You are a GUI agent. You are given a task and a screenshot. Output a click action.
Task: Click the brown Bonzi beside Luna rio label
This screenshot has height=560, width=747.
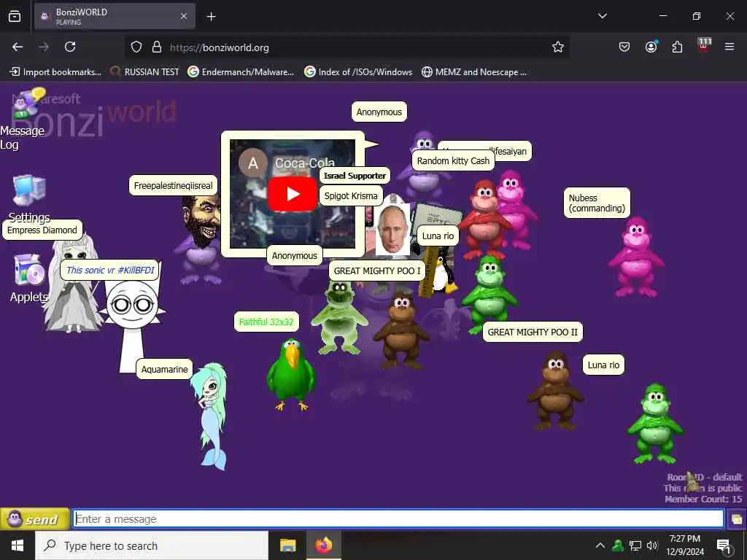coord(555,391)
